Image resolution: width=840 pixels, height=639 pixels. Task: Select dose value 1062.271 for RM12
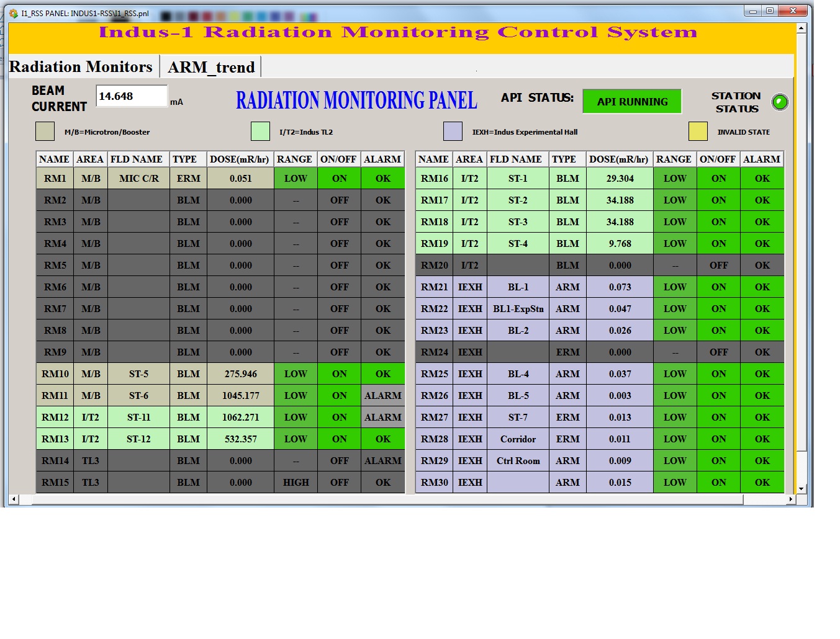[240, 417]
